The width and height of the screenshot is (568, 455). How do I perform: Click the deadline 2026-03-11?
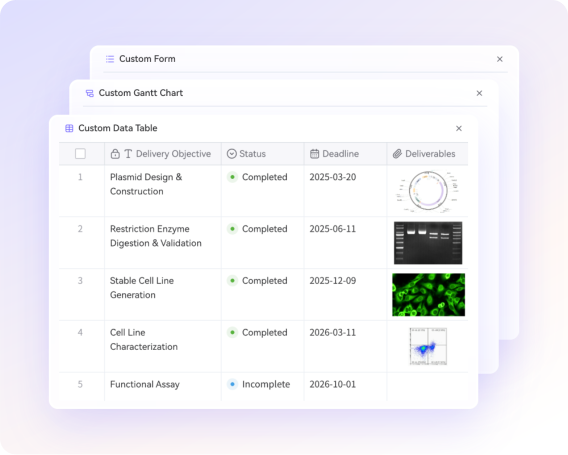click(333, 333)
